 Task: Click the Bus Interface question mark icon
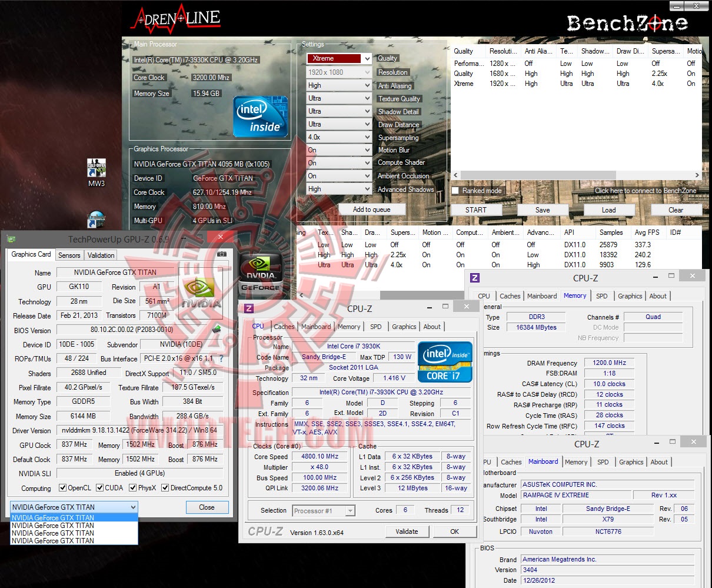[221, 358]
